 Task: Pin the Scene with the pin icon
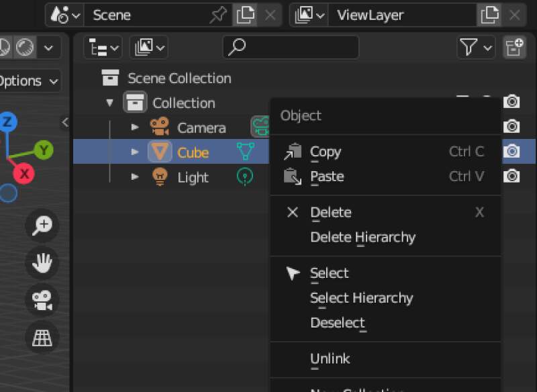point(218,15)
